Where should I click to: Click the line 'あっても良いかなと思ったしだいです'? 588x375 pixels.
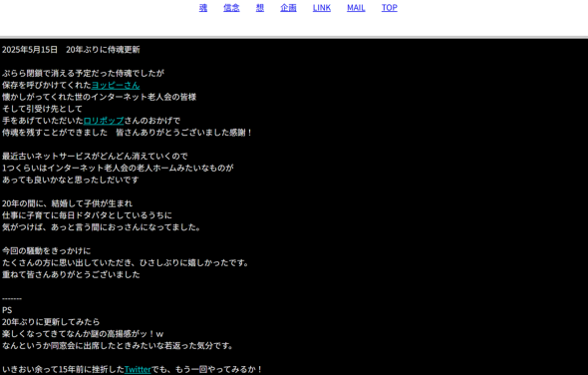71,180
